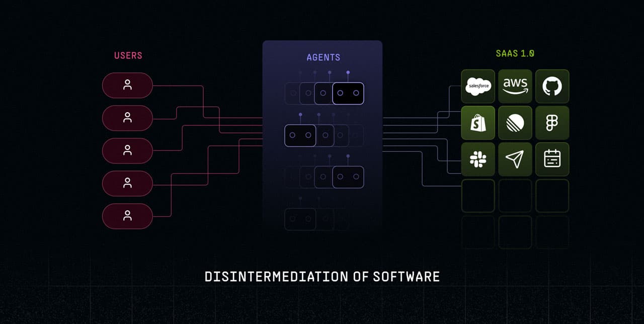Open the calendar icon tile
The width and height of the screenshot is (644, 324).
coord(552,159)
